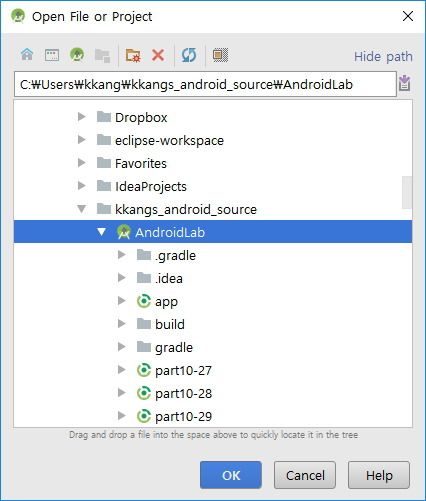Viewport: 426px width, 501px height.
Task: Click the part10-29 module icon
Action: (x=144, y=416)
